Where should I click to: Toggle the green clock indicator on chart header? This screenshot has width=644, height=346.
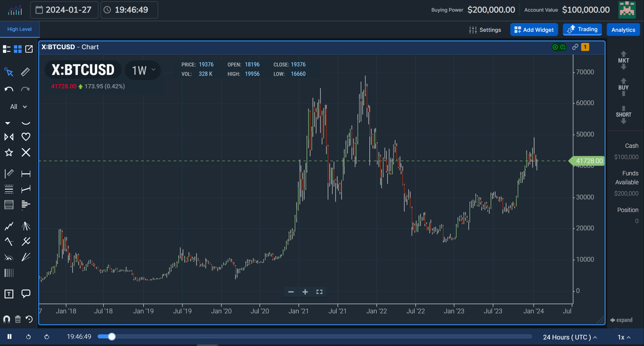562,47
